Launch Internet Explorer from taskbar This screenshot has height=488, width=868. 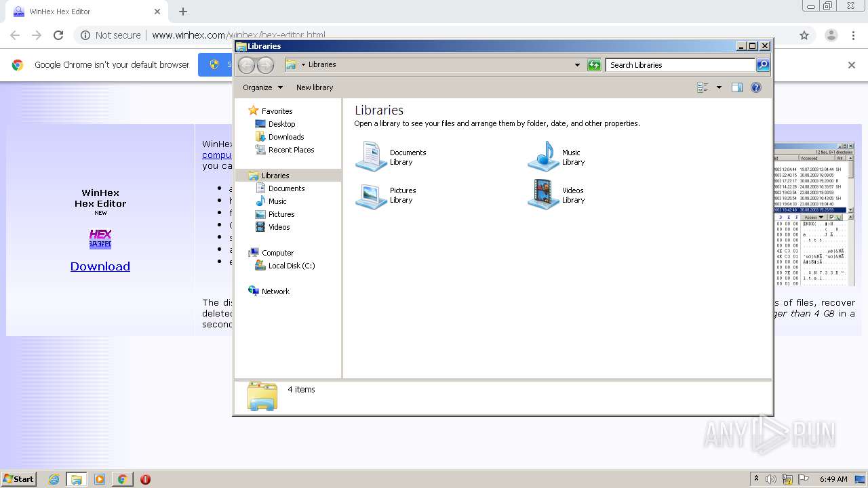(x=54, y=479)
